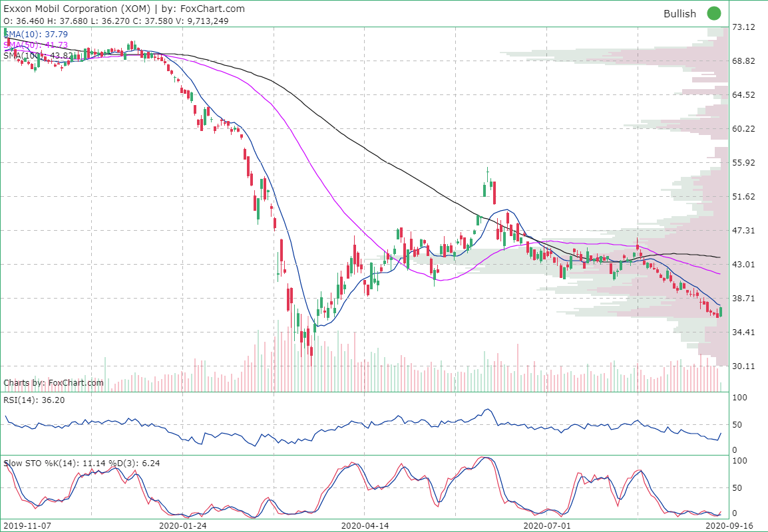Image resolution: width=768 pixels, height=532 pixels.
Task: Click the Charts by: FoxChart.com watermark
Action: [x=53, y=383]
